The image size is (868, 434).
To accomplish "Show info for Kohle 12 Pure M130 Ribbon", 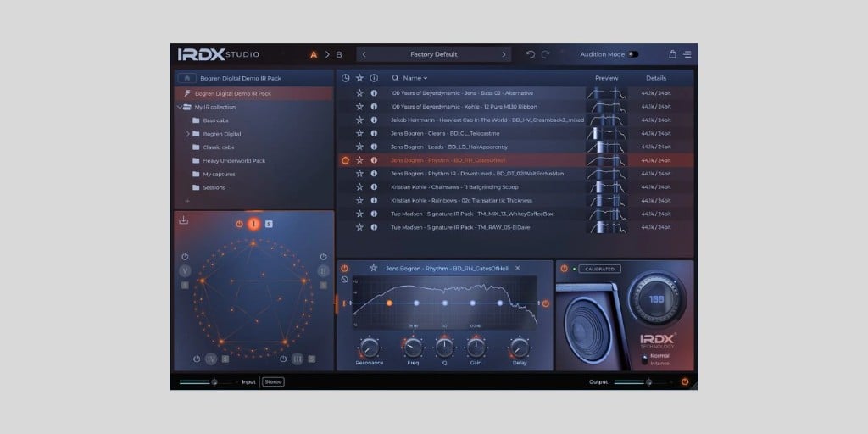I will 374,106.
